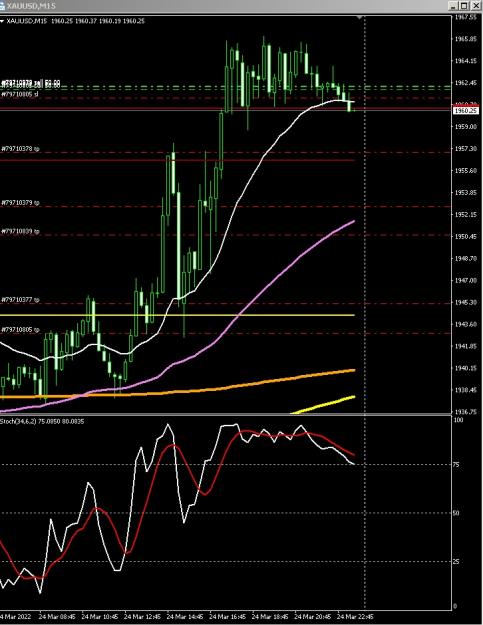The width and height of the screenshot is (483, 625).
Task: Click price scale value 1938.45
Action: (x=465, y=390)
